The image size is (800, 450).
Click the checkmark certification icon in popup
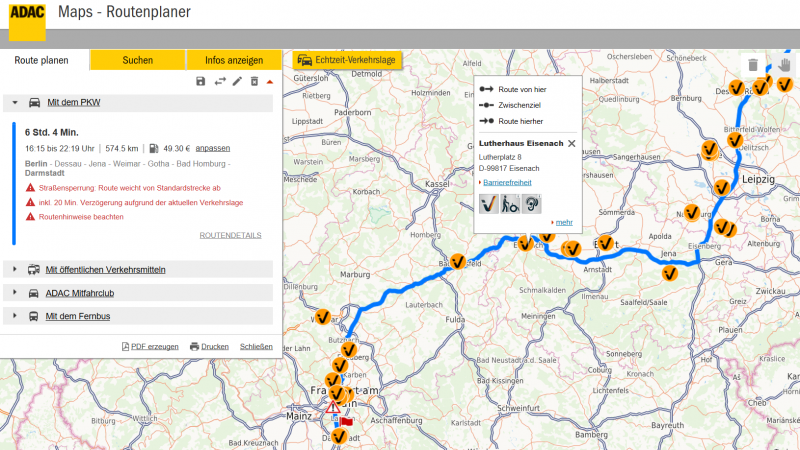[x=489, y=204]
